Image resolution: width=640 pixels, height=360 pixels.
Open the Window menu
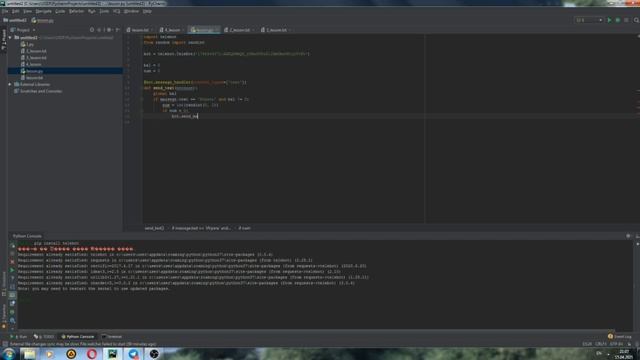click(131, 11)
